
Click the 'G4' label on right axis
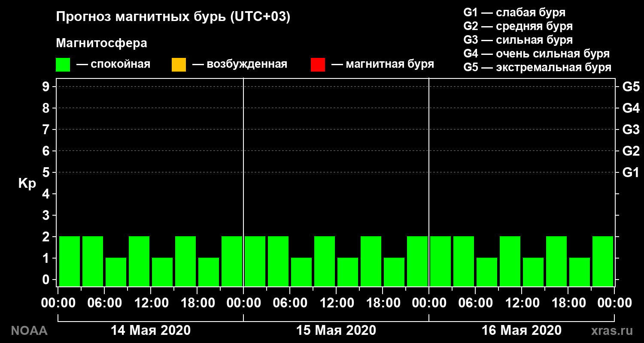(x=631, y=108)
